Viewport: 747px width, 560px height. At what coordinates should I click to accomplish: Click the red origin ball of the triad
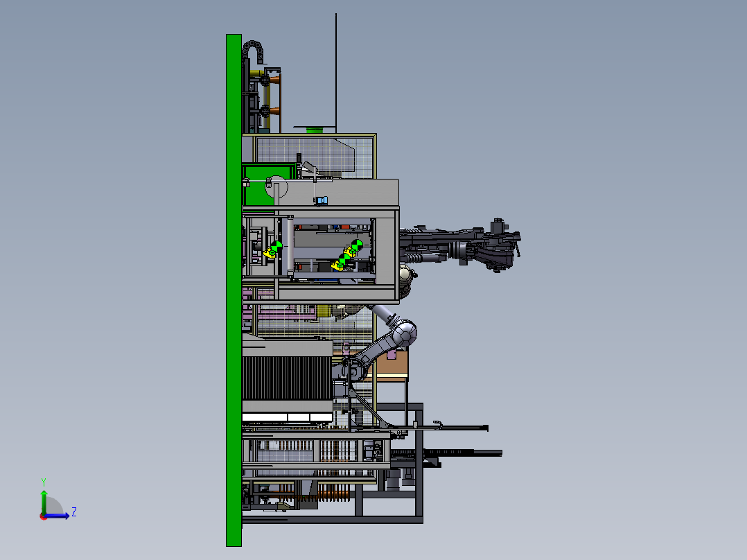[x=44, y=516]
